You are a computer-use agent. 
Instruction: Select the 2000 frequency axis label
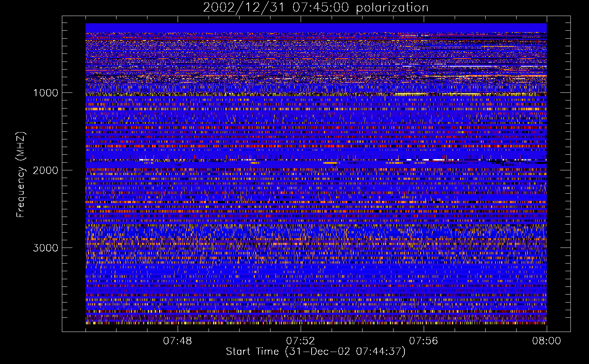(46, 170)
